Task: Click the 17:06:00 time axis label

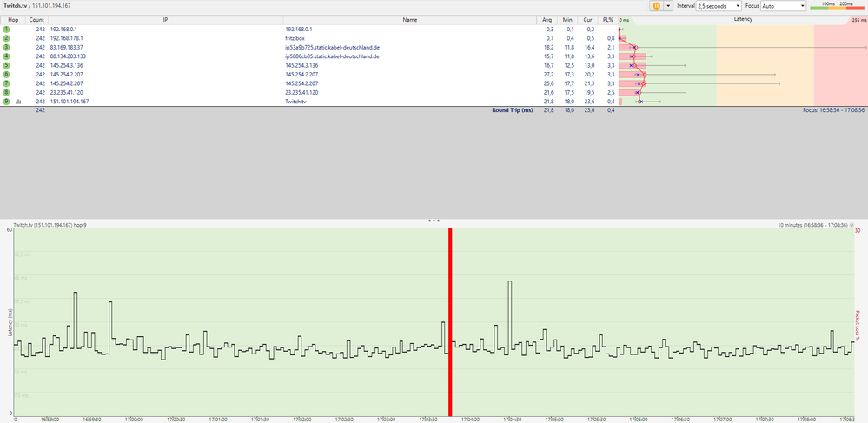Action: (x=639, y=420)
